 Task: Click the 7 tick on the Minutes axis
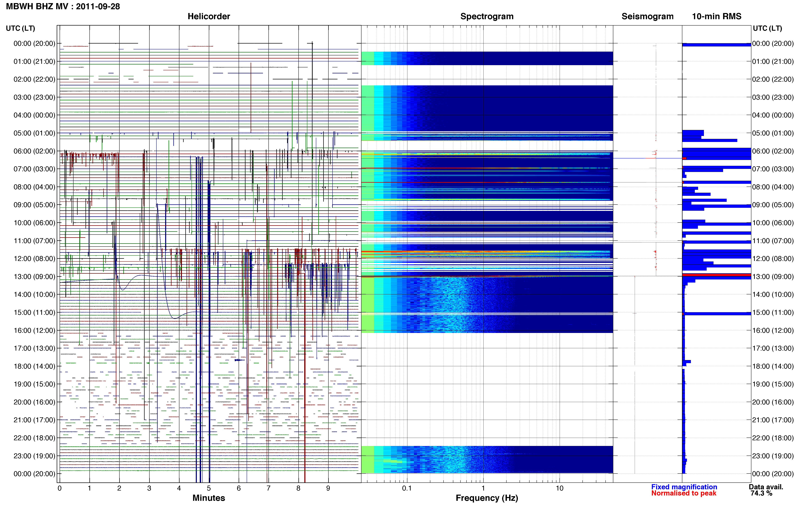(269, 488)
